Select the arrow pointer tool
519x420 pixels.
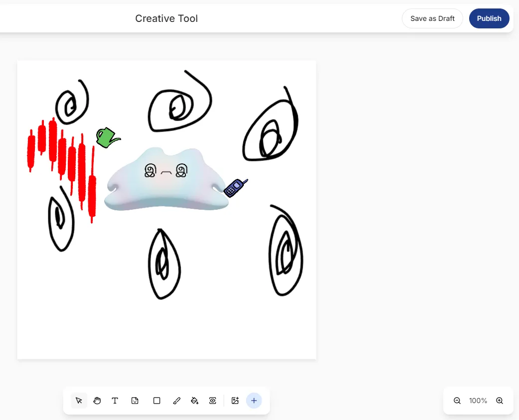(x=79, y=401)
